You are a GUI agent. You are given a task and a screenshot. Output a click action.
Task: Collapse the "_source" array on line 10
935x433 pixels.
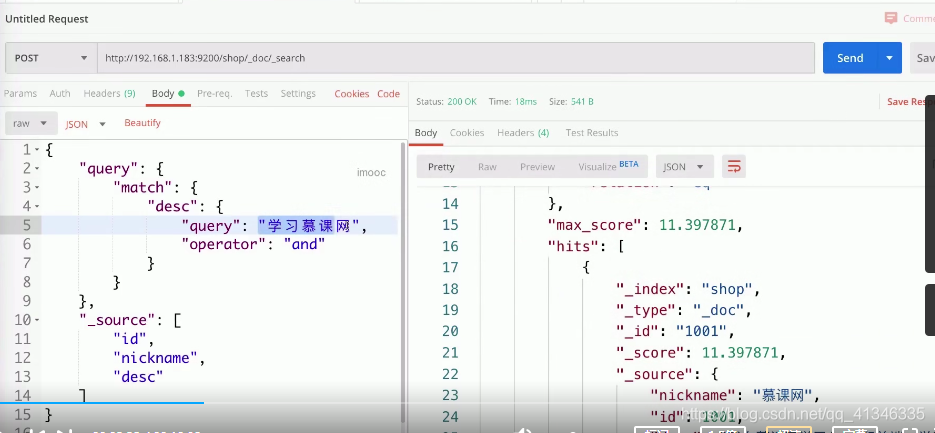tap(37, 320)
